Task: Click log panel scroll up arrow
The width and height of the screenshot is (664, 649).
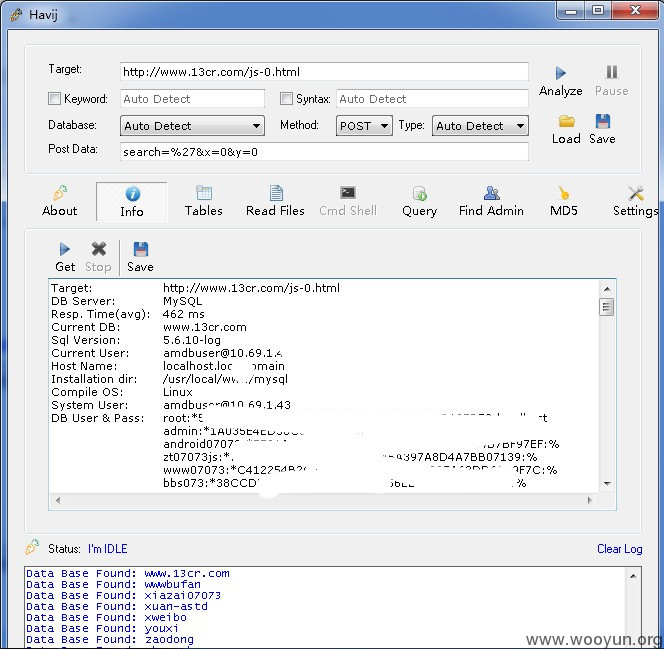Action: coord(633,576)
